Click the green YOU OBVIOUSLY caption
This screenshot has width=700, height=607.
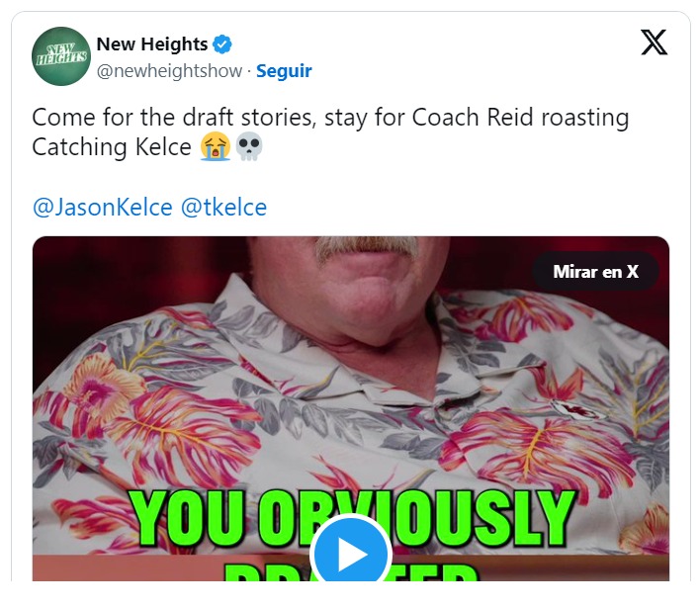tap(353, 518)
